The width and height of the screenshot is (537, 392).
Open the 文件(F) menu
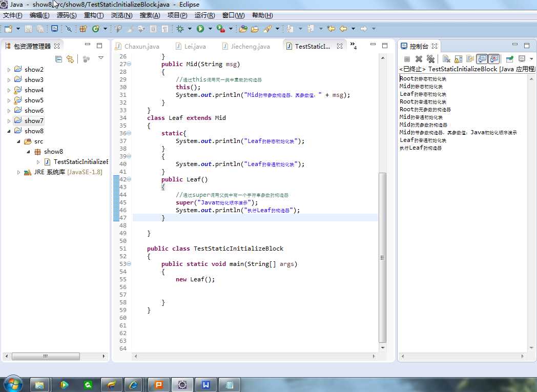point(13,15)
